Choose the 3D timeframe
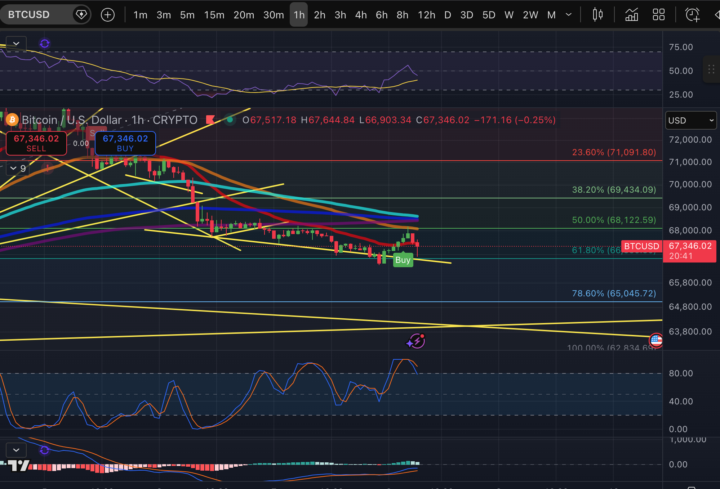Viewport: 720px width, 489px height. point(467,15)
